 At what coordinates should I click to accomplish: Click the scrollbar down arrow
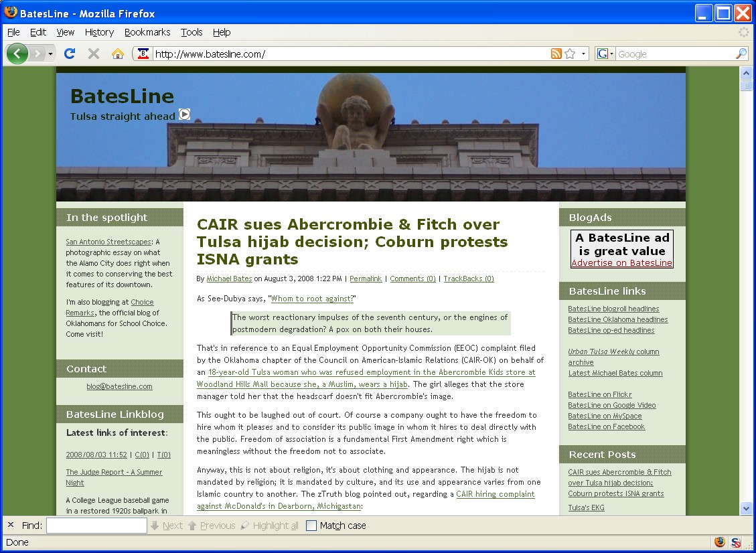[746, 507]
